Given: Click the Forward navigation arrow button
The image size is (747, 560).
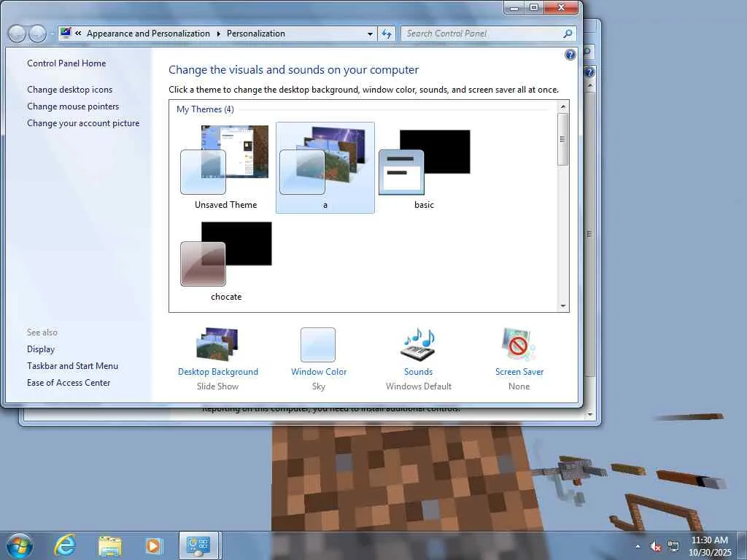Looking at the screenshot, I should [x=37, y=34].
